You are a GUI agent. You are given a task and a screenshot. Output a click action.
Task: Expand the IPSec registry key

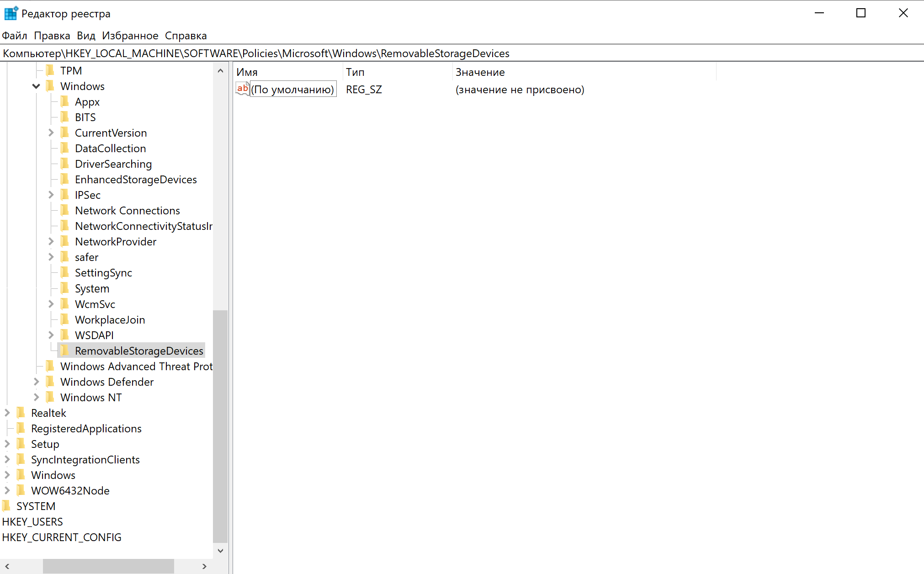[53, 194]
